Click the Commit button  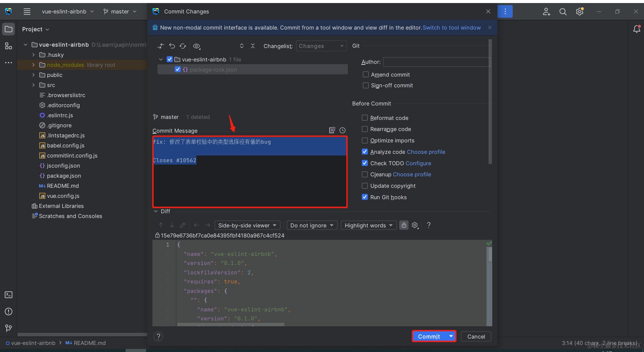coord(429,336)
